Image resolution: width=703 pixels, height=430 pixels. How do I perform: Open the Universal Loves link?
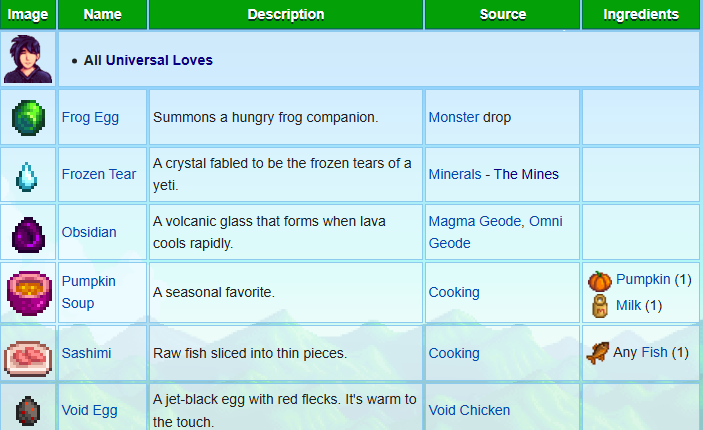tap(160, 60)
